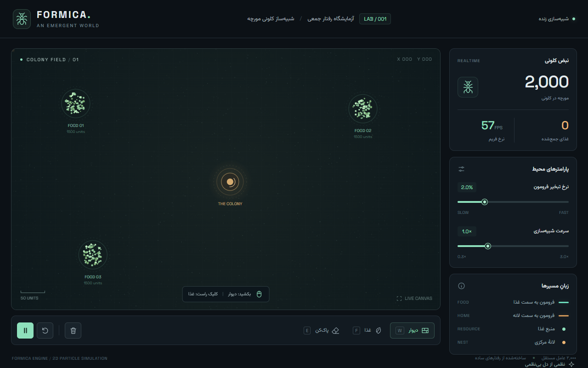This screenshot has width=588, height=368.
Task: Reset the simulation with the restart icon
Action: pyautogui.click(x=45, y=330)
